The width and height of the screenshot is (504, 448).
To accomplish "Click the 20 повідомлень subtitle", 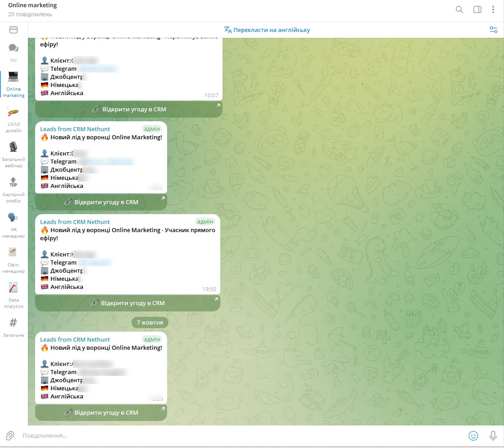I will click(x=30, y=14).
